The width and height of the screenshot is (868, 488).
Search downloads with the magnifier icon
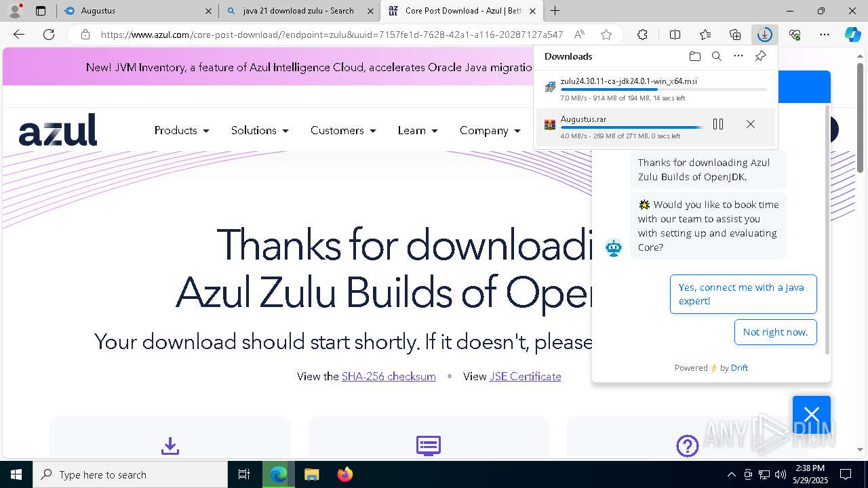click(x=716, y=56)
